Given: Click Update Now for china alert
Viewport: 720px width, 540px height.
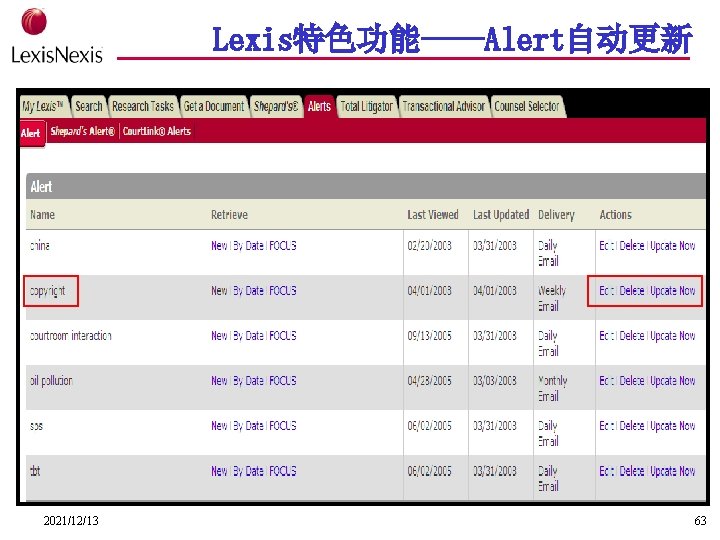Looking at the screenshot, I should 673,246.
